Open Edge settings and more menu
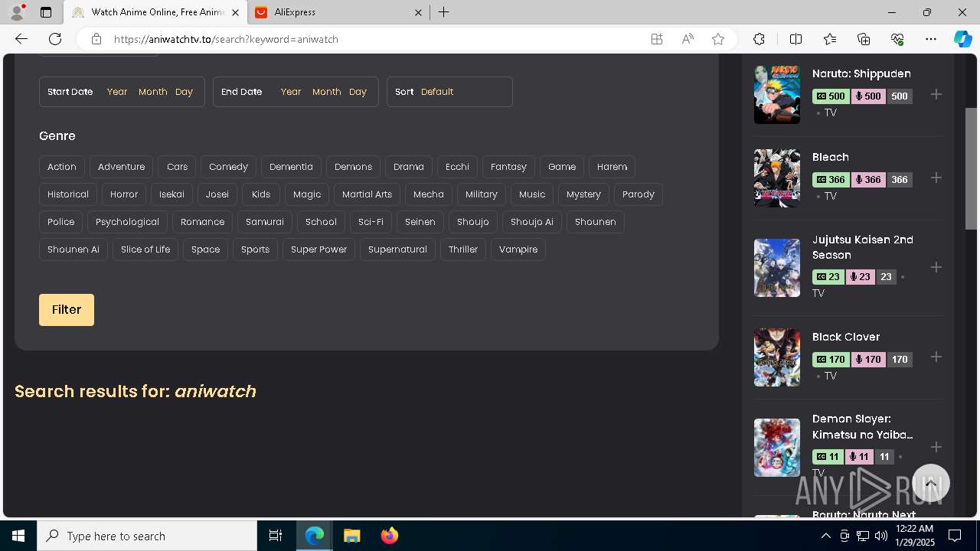The image size is (980, 551). (x=931, y=39)
